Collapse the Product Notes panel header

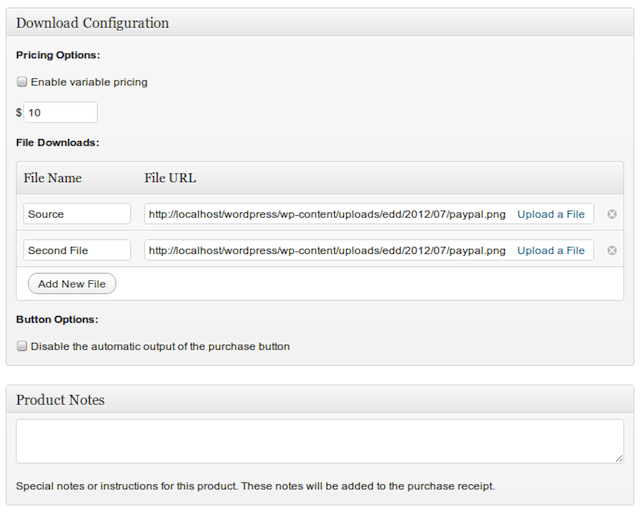click(x=320, y=400)
